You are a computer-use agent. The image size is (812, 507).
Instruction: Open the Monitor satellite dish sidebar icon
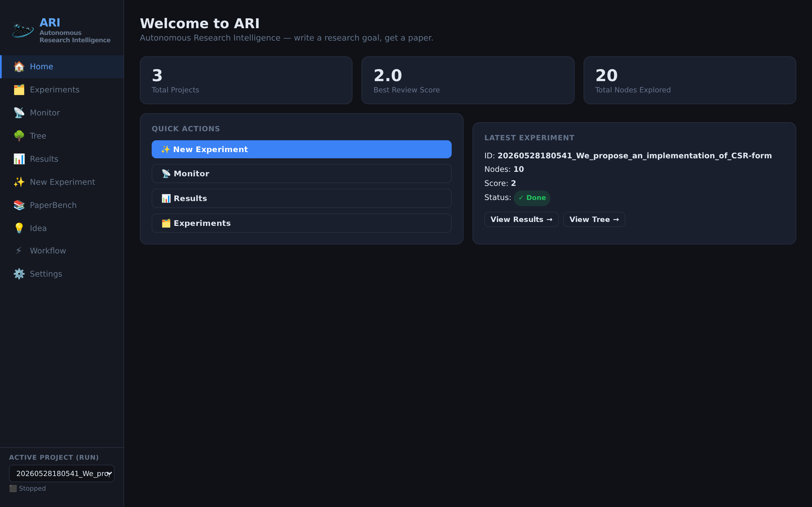point(19,113)
